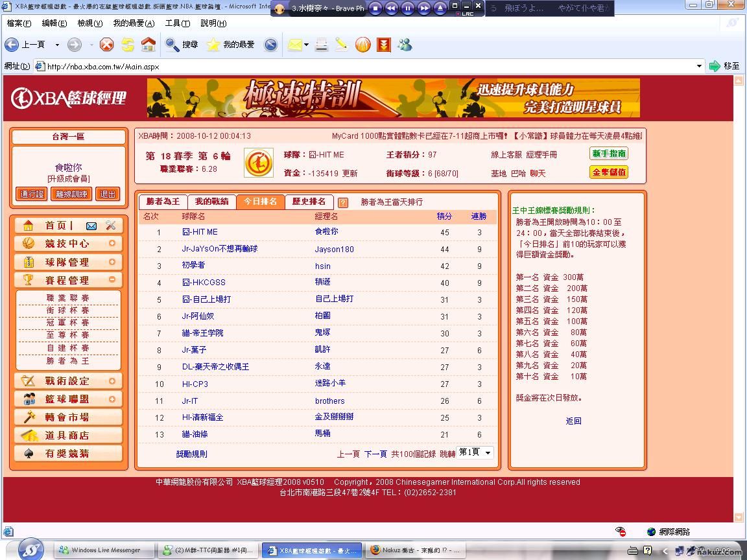This screenshot has height=560, width=747.
Task: Open the page jump 第1頁 dropdown
Action: 475,452
